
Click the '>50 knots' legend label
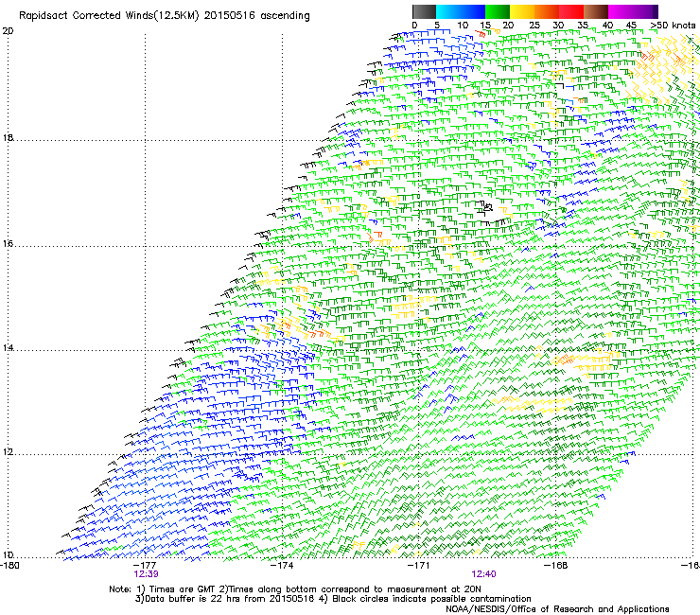(673, 26)
